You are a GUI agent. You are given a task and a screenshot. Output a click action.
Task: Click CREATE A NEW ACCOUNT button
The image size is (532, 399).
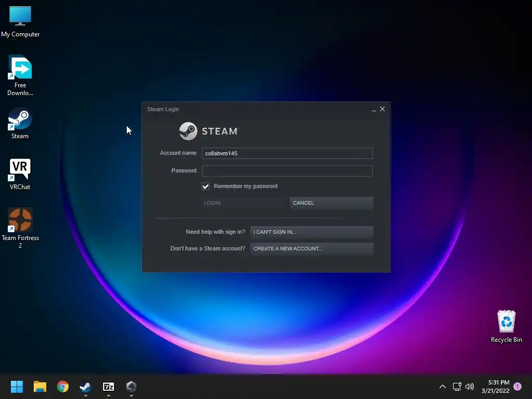[312, 249]
